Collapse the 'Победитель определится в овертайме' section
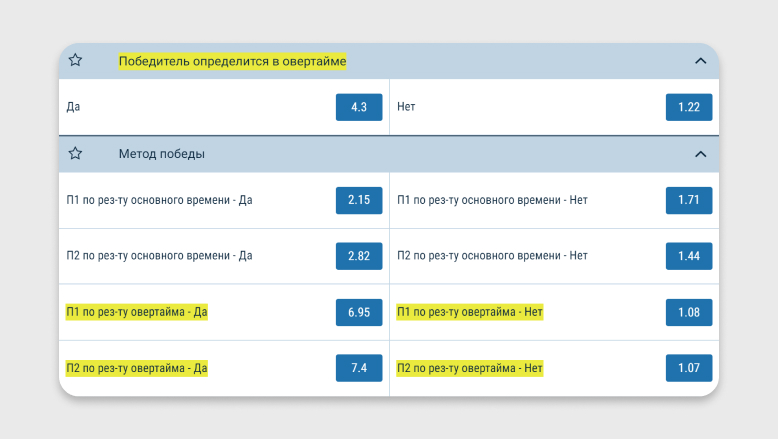The image size is (778, 439). point(700,61)
